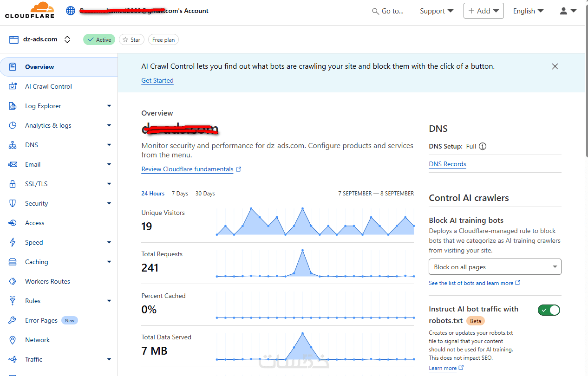The image size is (588, 376).
Task: Click the Get Started link
Action: 157,80
